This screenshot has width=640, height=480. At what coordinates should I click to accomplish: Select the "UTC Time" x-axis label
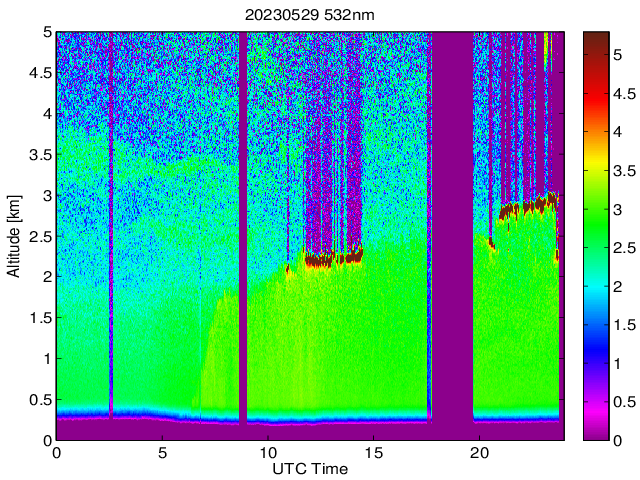308,469
